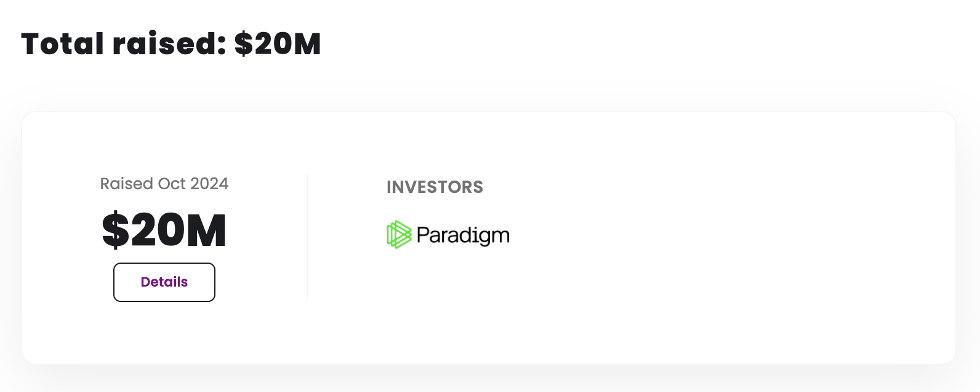Click the "M" in the card's large amount
The height and width of the screenshot is (392, 980).
[x=206, y=231]
